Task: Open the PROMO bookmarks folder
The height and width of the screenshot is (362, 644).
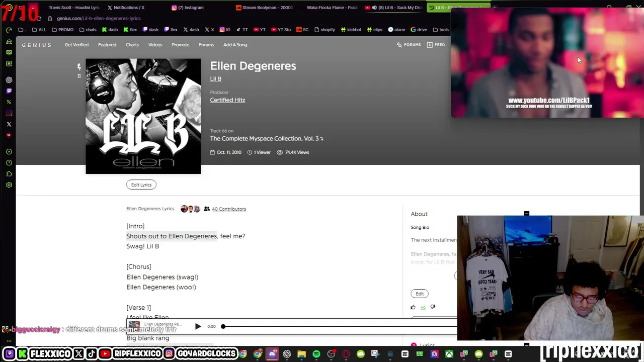Action: tap(62, 30)
